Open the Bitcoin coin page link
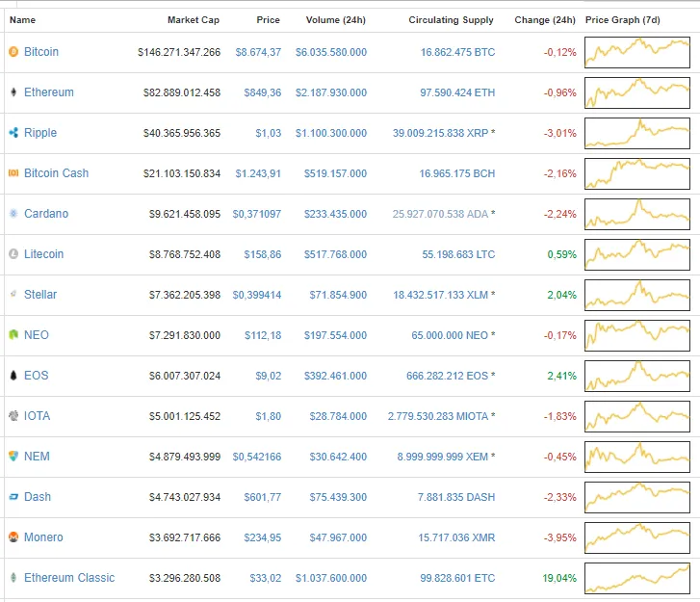The height and width of the screenshot is (602, 700). coord(41,52)
